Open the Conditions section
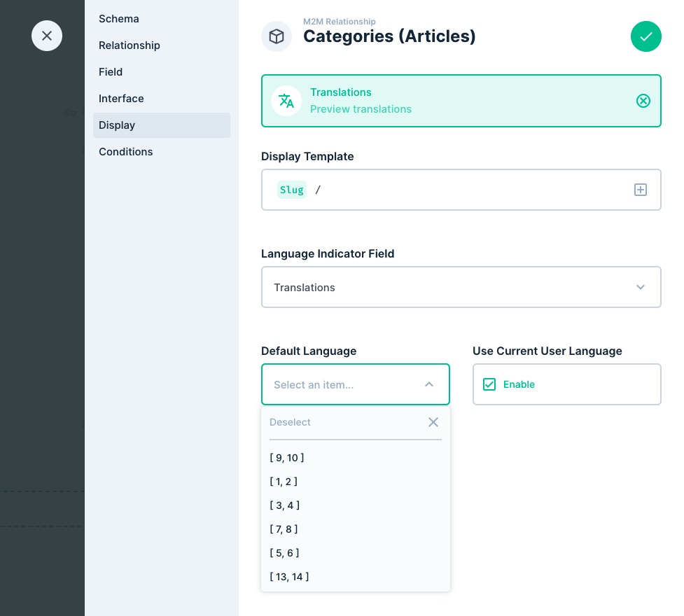This screenshot has height=616, width=684. point(126,151)
